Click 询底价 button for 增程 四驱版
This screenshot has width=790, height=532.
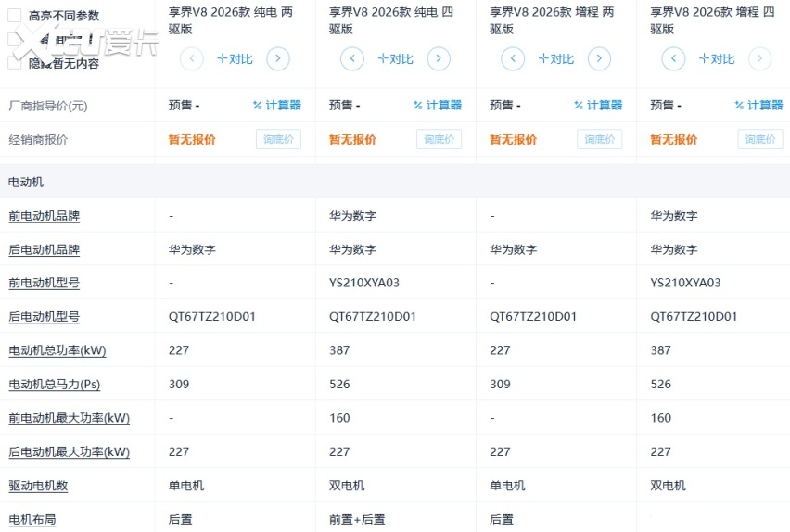click(x=760, y=139)
